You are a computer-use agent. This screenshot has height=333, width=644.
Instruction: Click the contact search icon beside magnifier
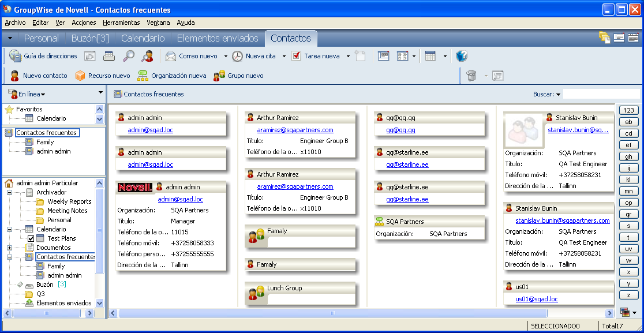(x=147, y=56)
